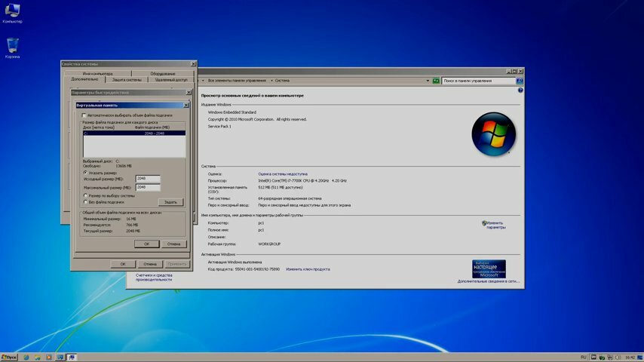Click the blue help question mark icon
This screenshot has height=362, width=644.
tap(520, 90)
